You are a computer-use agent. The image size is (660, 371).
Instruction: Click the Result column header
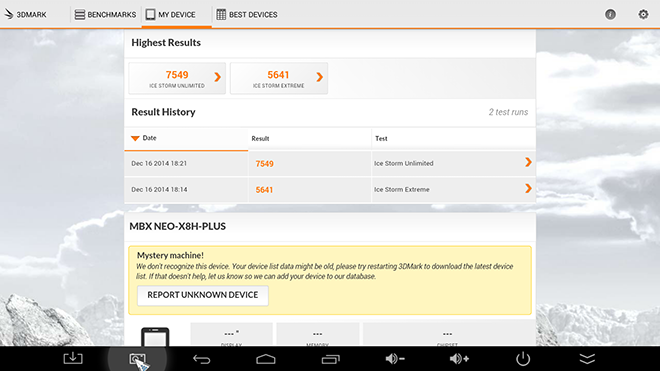pyautogui.click(x=309, y=138)
